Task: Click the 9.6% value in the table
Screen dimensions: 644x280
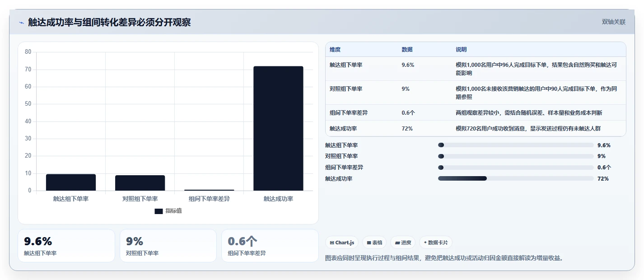Action: click(x=408, y=65)
